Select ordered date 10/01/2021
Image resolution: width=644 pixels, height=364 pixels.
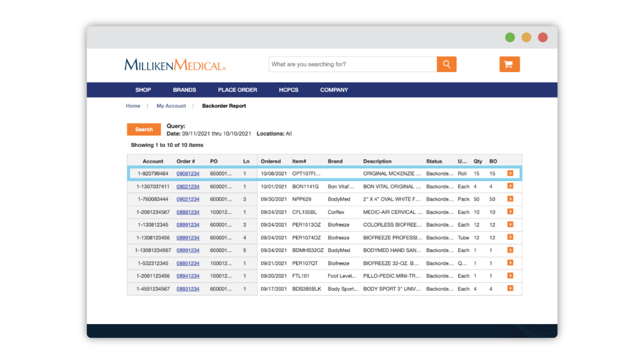click(274, 186)
